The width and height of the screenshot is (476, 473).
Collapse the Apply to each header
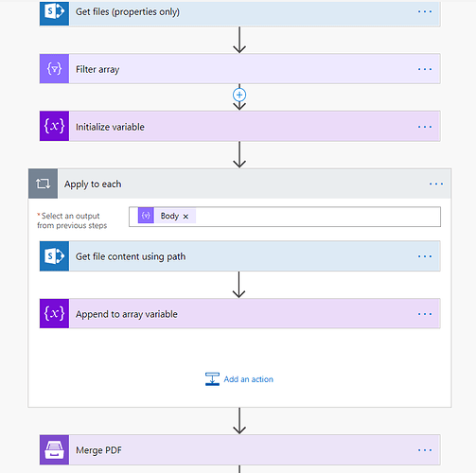pyautogui.click(x=239, y=184)
